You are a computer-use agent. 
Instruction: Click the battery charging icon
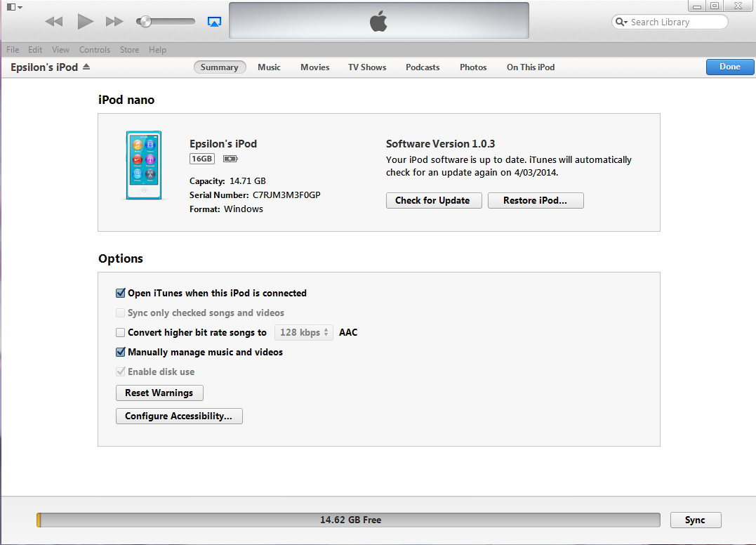pyautogui.click(x=230, y=159)
